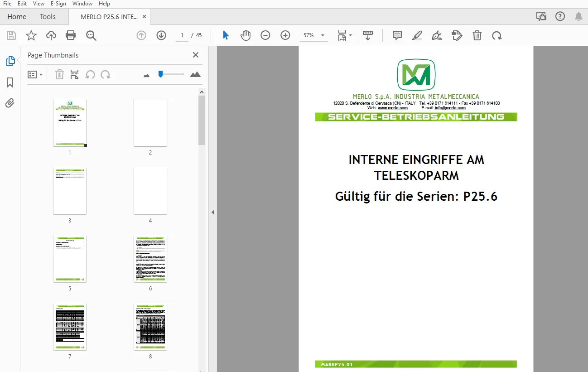Select the page 5 thumbnail
The width and height of the screenshot is (588, 372).
[70, 258]
